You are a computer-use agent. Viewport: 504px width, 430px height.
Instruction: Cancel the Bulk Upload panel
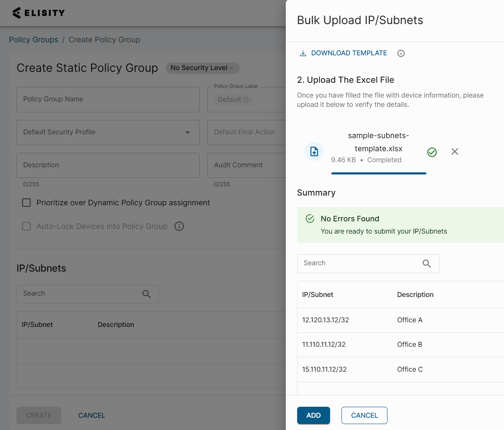click(364, 415)
